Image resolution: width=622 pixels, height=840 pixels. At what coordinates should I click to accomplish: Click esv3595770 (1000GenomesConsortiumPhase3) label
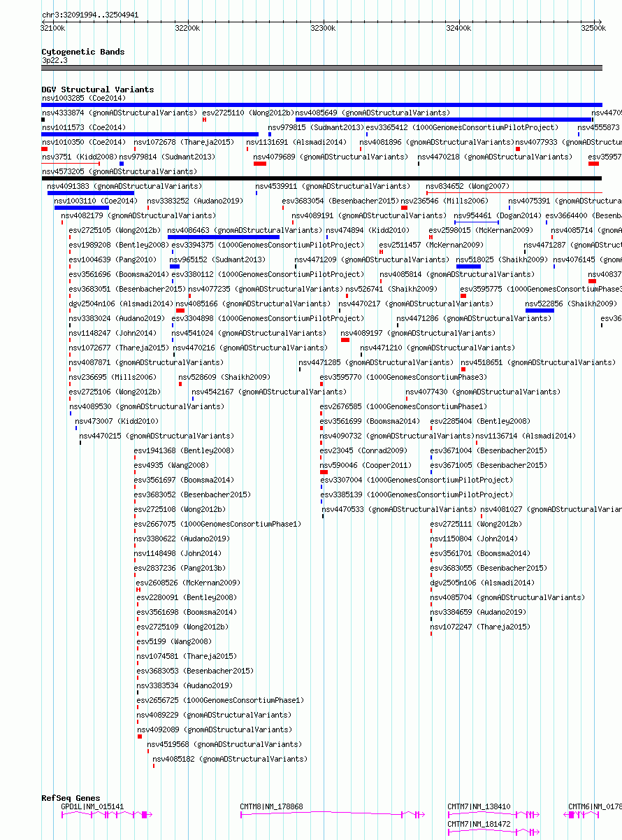[x=404, y=377]
